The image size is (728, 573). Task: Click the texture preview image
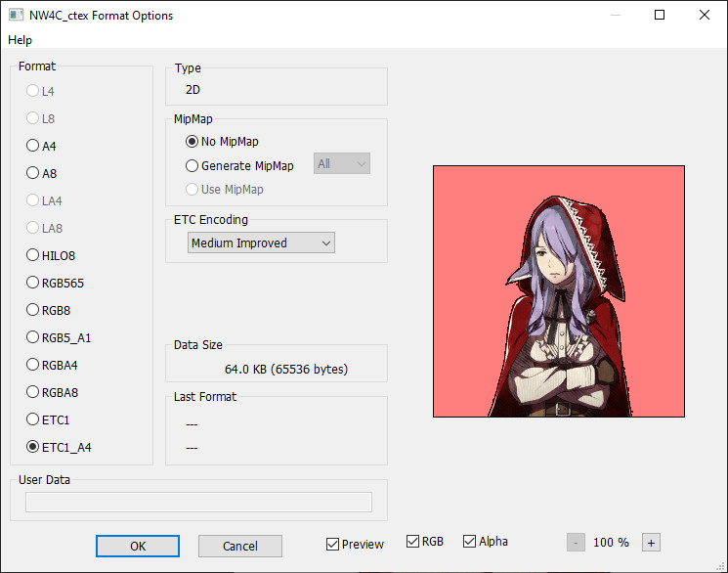(x=559, y=291)
